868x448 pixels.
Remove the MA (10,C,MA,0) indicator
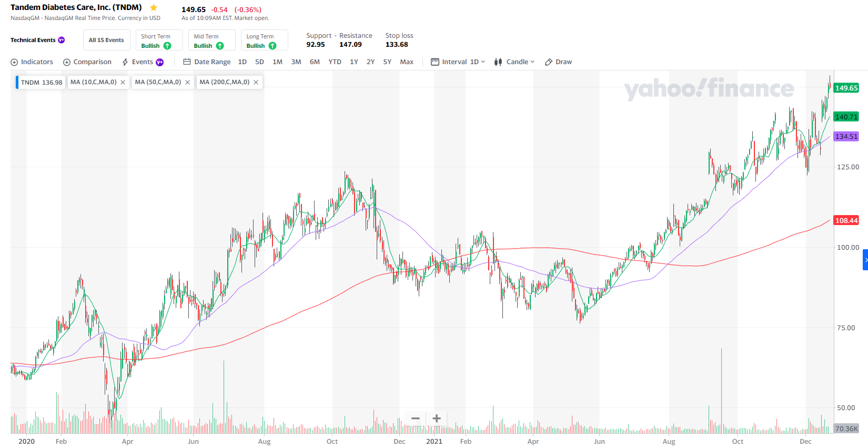click(123, 83)
